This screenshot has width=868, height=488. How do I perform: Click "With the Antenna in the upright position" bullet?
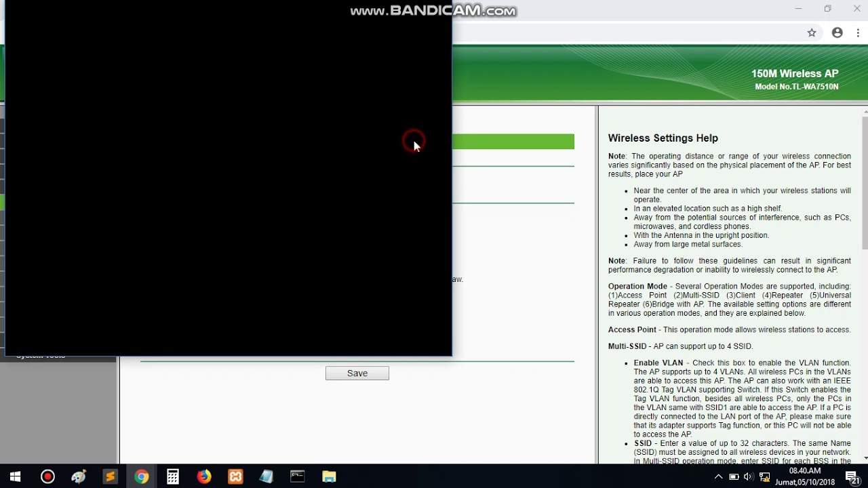(701, 235)
